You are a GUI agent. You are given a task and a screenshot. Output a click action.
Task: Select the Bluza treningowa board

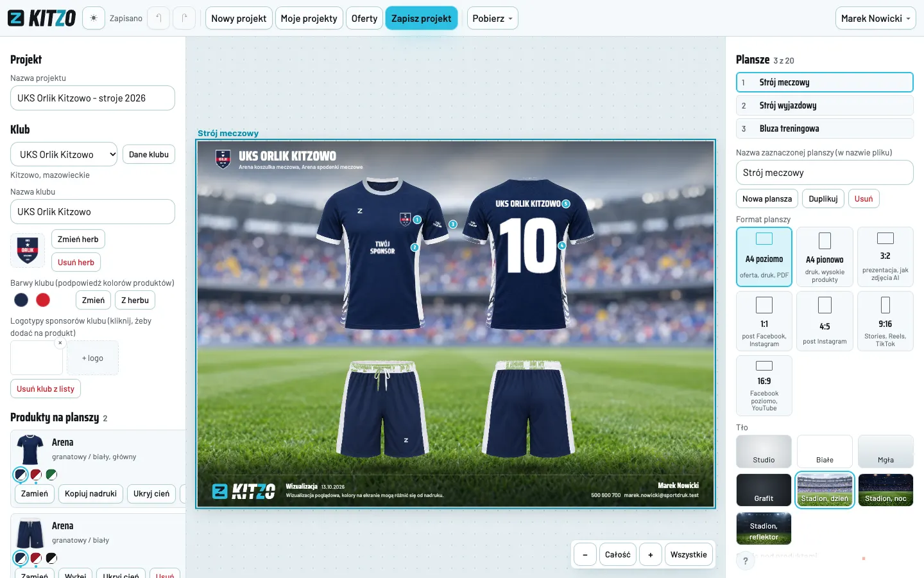tap(825, 128)
